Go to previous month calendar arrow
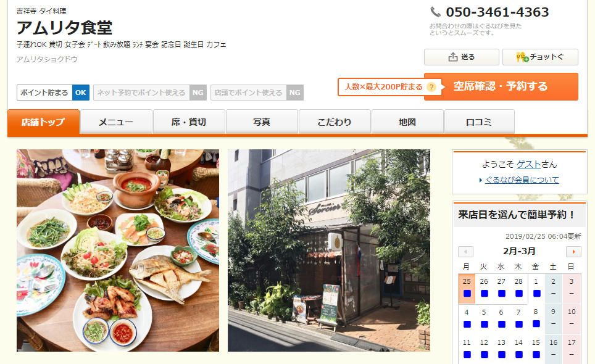 click(465, 252)
